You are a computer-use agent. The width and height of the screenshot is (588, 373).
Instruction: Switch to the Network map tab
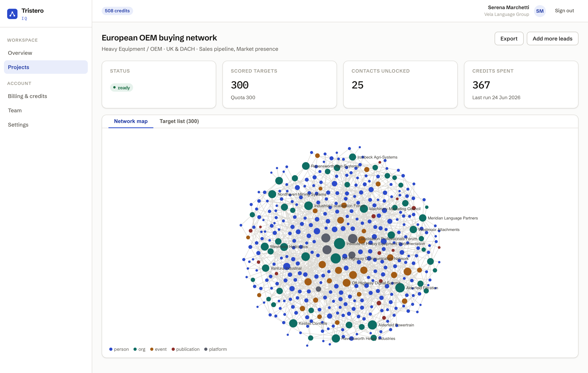coord(131,121)
